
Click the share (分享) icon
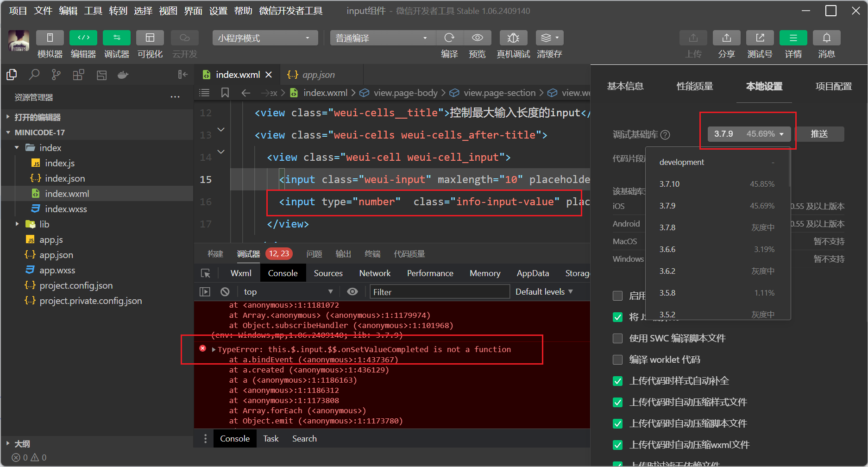727,38
